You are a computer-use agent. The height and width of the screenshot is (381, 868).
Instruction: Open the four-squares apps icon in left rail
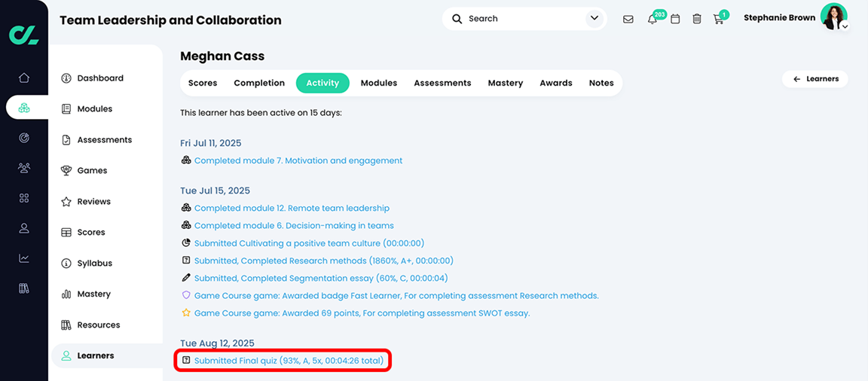click(24, 198)
